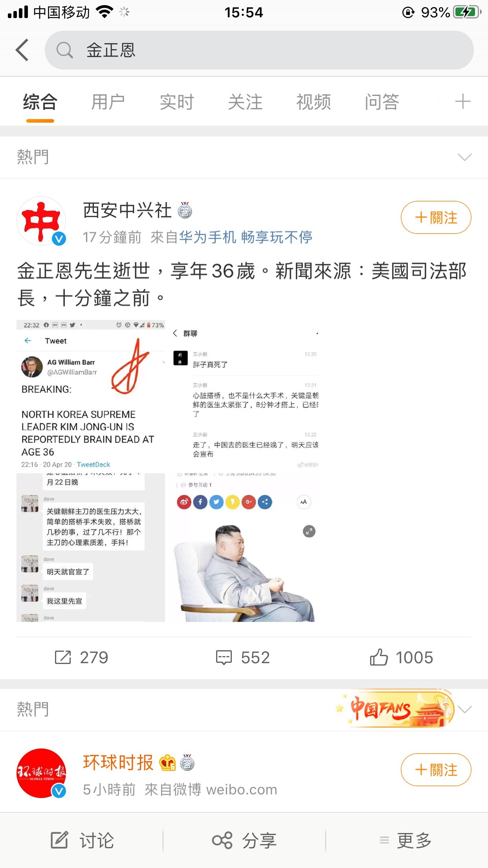Open 西安中兴社 profile avatar
Screen dimensions: 488x868
41,221
